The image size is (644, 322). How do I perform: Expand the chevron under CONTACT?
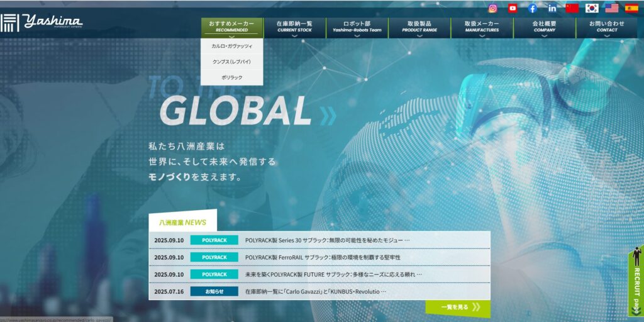pos(607,36)
